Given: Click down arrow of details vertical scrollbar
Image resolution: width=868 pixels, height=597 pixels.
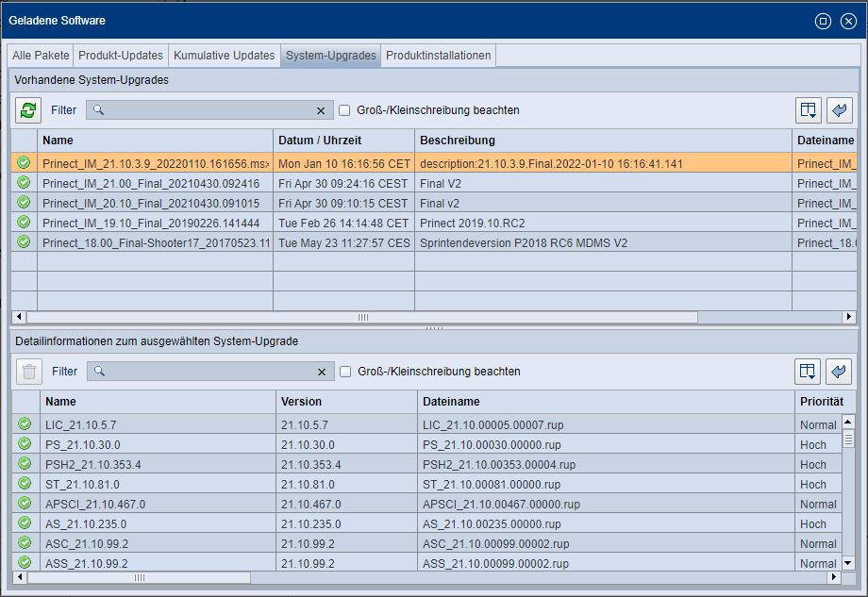Looking at the screenshot, I should [x=847, y=563].
